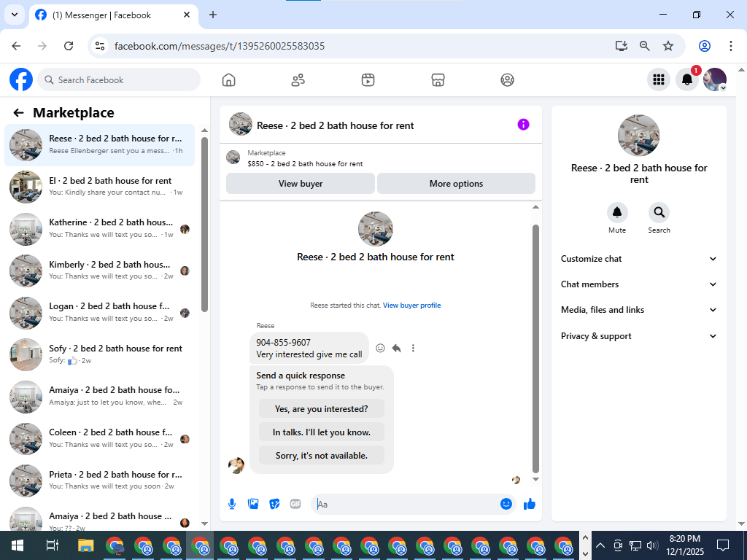This screenshot has height=560, width=747.
Task: Expand Privacy & support section
Action: click(x=638, y=336)
